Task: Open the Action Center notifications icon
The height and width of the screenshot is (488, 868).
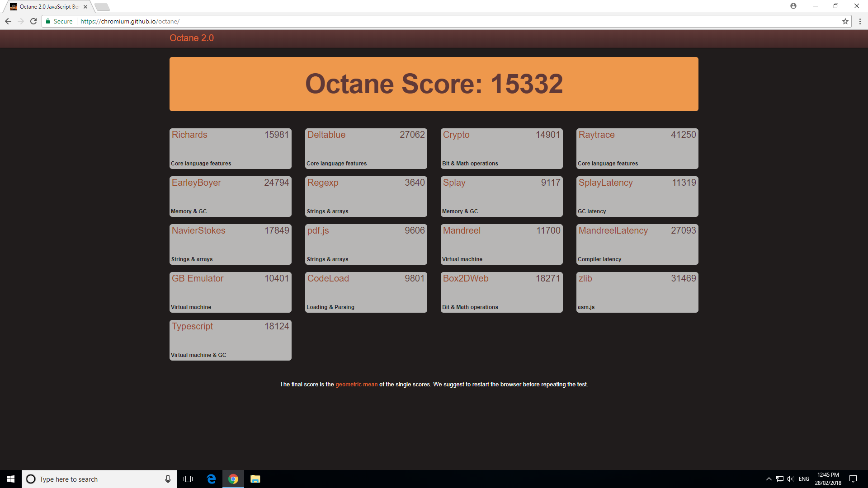Action: pos(853,479)
